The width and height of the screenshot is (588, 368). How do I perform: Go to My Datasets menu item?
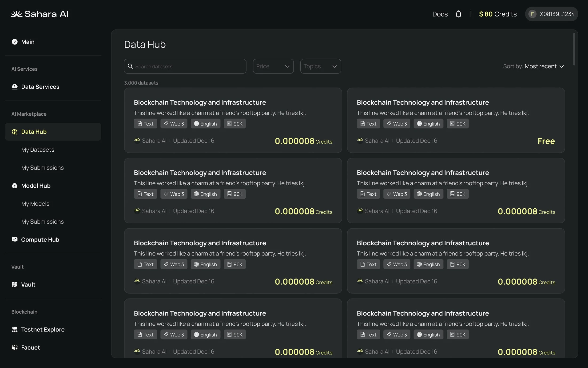38,150
